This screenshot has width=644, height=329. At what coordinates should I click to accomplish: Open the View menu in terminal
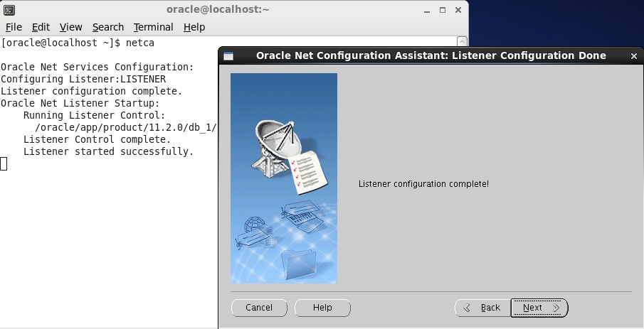pos(70,27)
